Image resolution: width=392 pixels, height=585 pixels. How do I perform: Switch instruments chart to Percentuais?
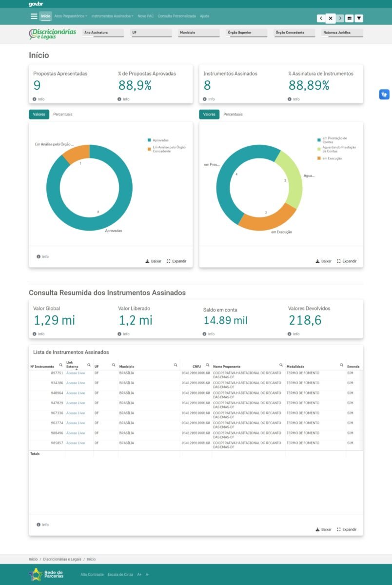pos(233,115)
